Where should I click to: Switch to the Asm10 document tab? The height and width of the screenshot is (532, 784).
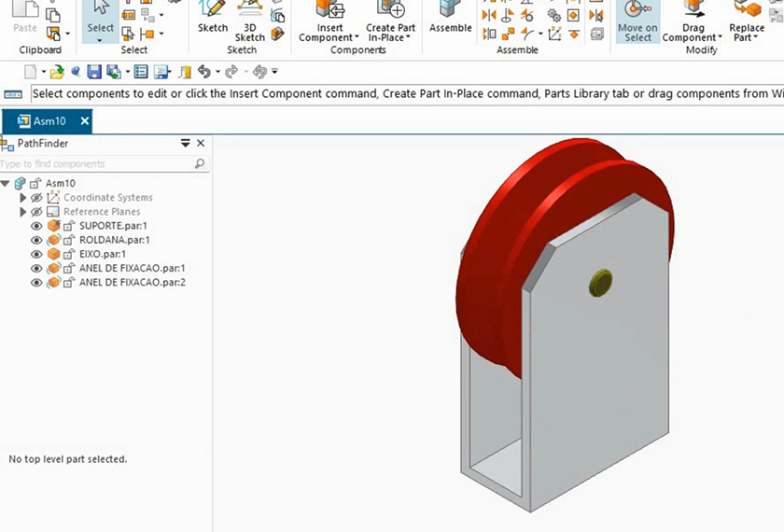(x=45, y=121)
